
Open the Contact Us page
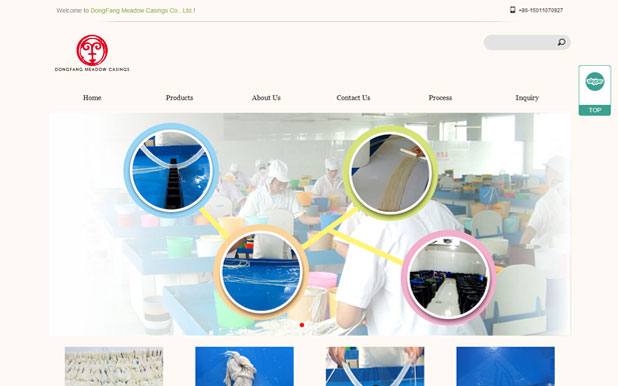tap(353, 98)
